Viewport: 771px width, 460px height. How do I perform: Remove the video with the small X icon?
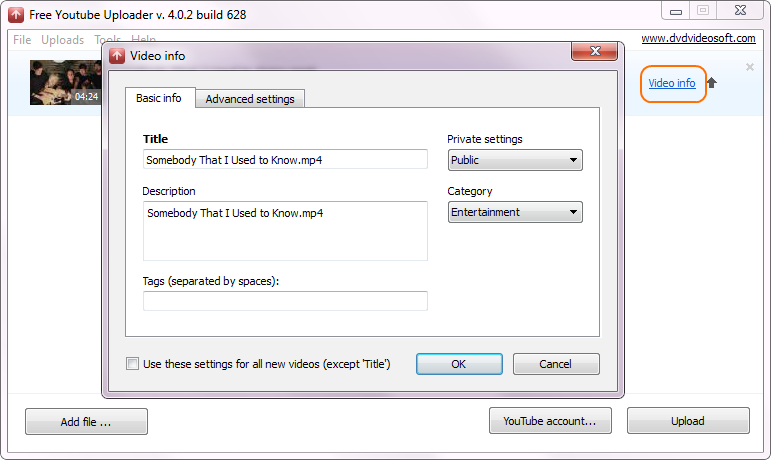pos(750,67)
